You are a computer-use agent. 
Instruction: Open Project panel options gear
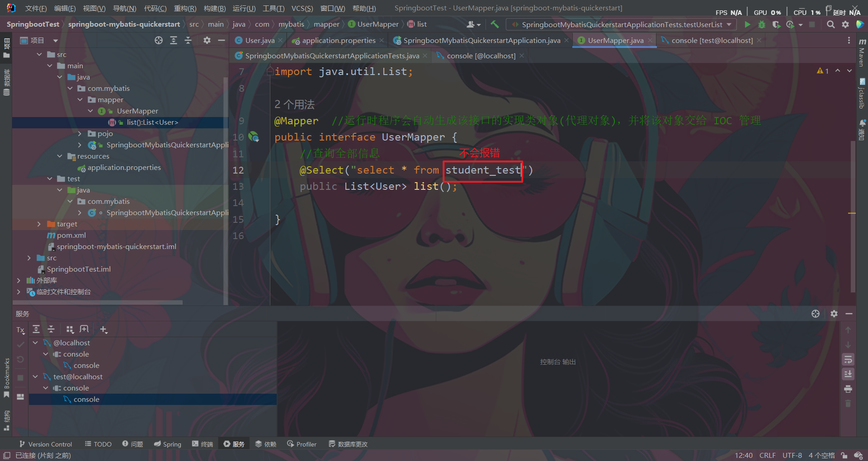(x=207, y=40)
